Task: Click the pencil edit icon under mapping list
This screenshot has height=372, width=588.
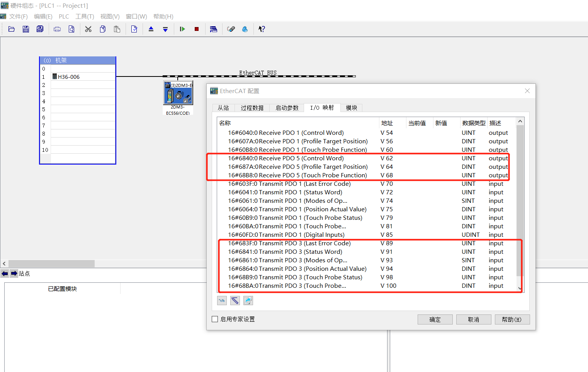Action: [x=235, y=300]
